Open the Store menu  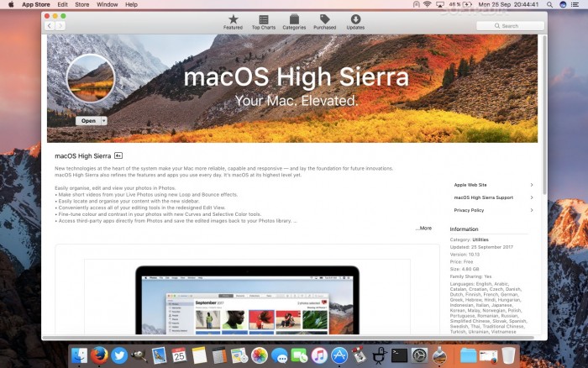pyautogui.click(x=82, y=4)
